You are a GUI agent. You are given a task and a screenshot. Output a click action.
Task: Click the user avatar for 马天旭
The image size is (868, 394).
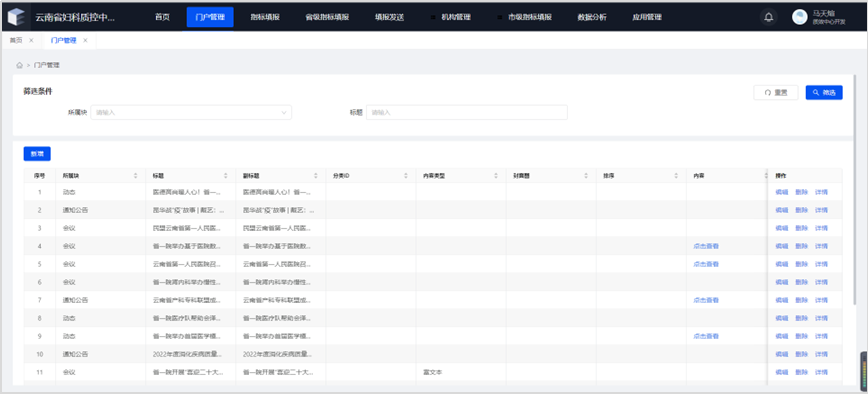click(x=799, y=17)
